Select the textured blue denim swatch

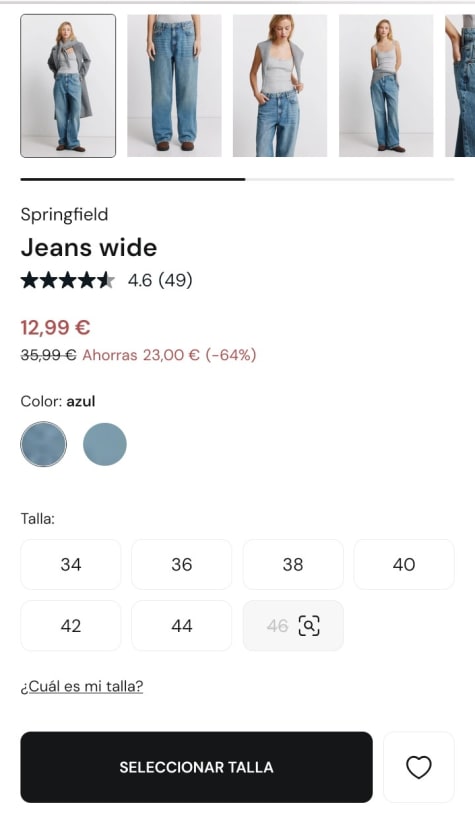pyautogui.click(x=44, y=444)
